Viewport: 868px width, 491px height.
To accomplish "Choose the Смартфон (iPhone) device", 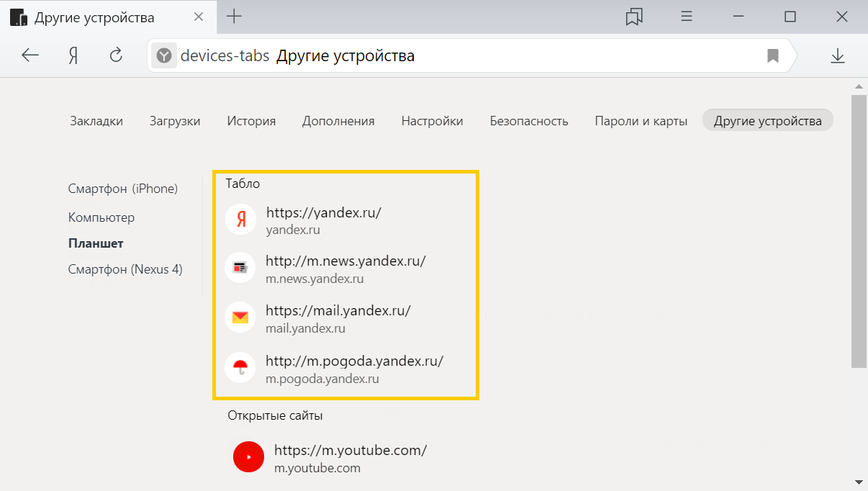I will tap(123, 189).
